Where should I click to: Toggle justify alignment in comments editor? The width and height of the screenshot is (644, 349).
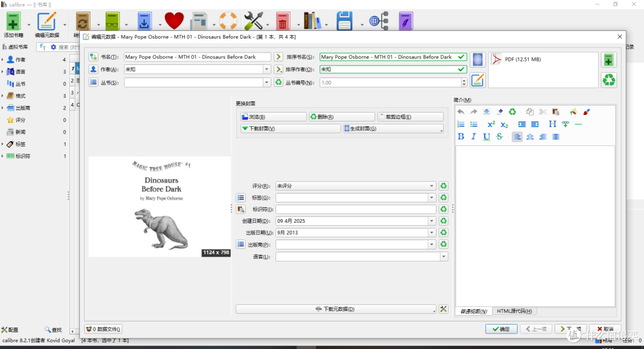556,136
